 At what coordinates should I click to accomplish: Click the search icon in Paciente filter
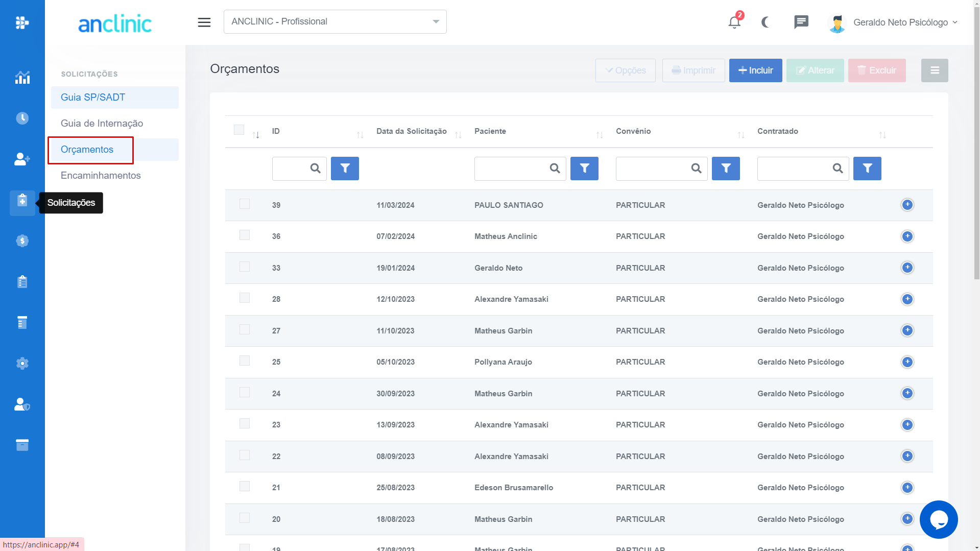[x=555, y=169]
